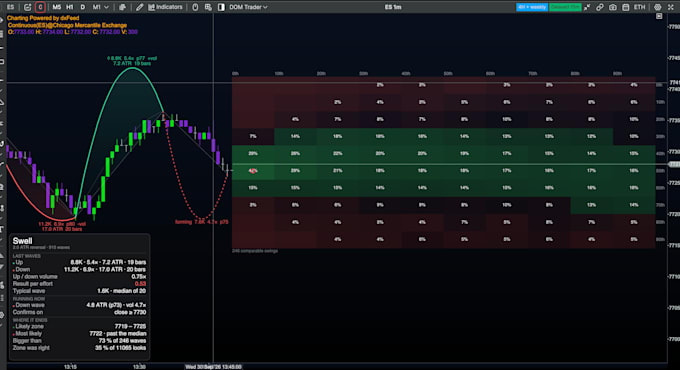Image resolution: width=680 pixels, height=370 pixels.
Task: Click the 'Most likely' row
Action: coord(79,334)
